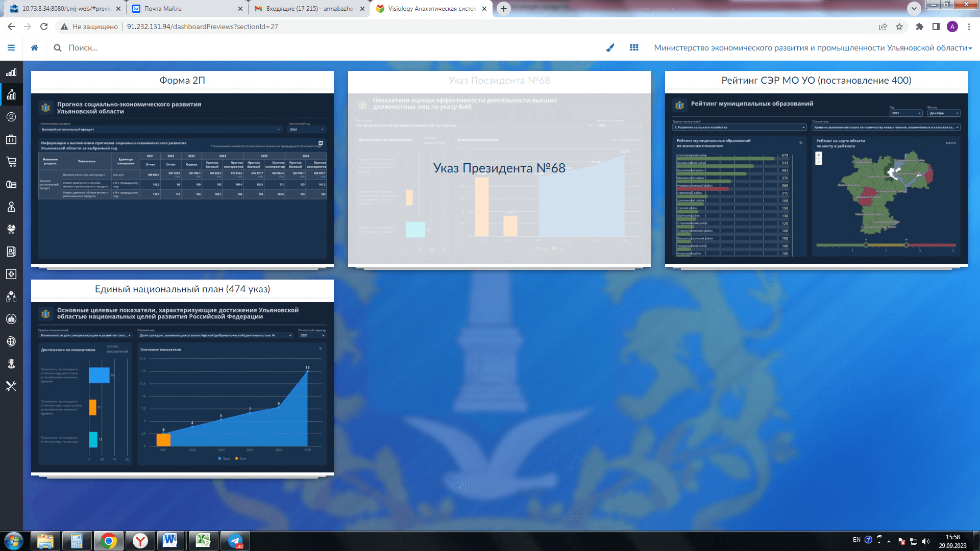The height and width of the screenshot is (551, 980).
Task: Open Указ Президента №68 dashboard
Action: (x=499, y=169)
